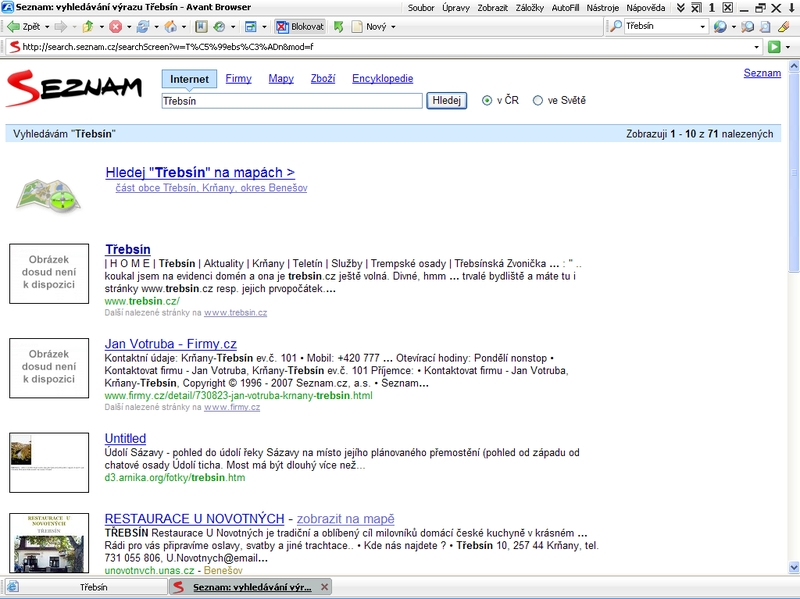This screenshot has height=599, width=800.
Task: Close the Seznam tab with its X
Action: (324, 587)
